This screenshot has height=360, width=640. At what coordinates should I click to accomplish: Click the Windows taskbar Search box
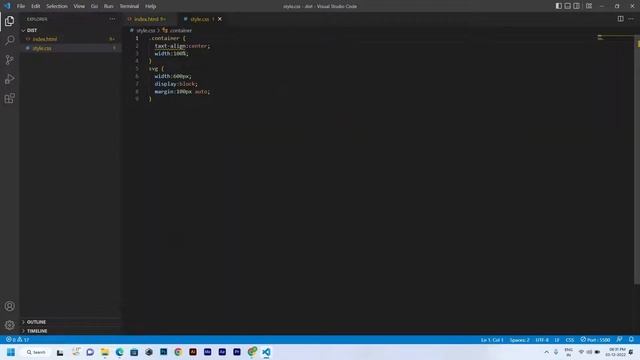[x=36, y=352]
